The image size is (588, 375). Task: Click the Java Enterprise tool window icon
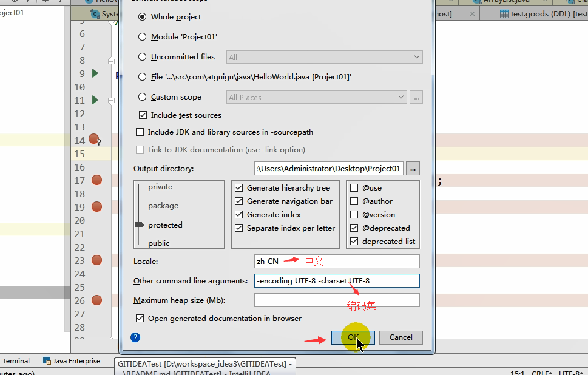point(47,361)
